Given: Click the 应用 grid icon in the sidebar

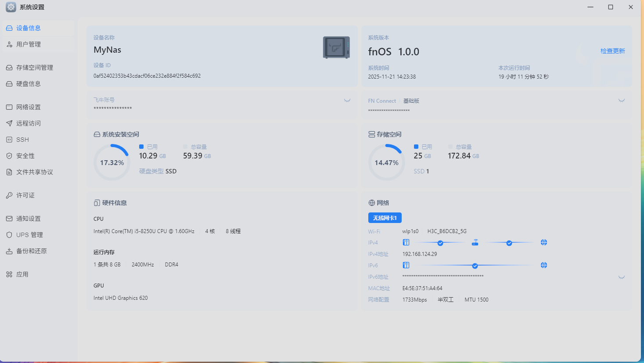Looking at the screenshot, I should (x=9, y=274).
